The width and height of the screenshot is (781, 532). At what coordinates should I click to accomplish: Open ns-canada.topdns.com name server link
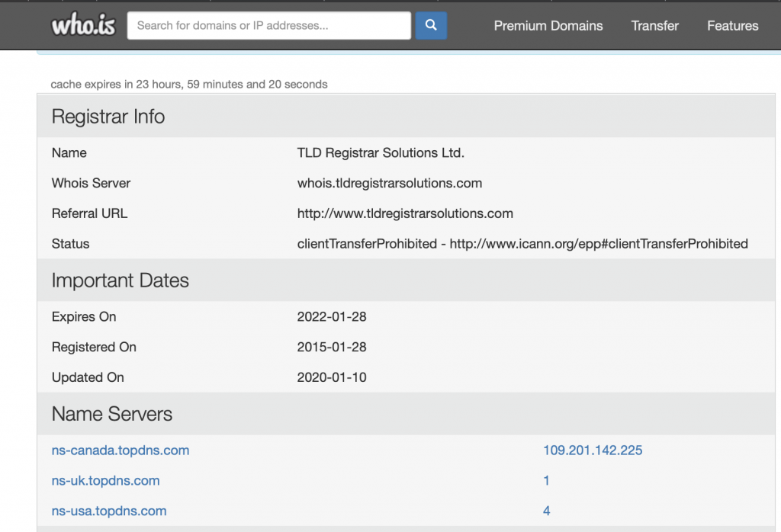tap(121, 450)
